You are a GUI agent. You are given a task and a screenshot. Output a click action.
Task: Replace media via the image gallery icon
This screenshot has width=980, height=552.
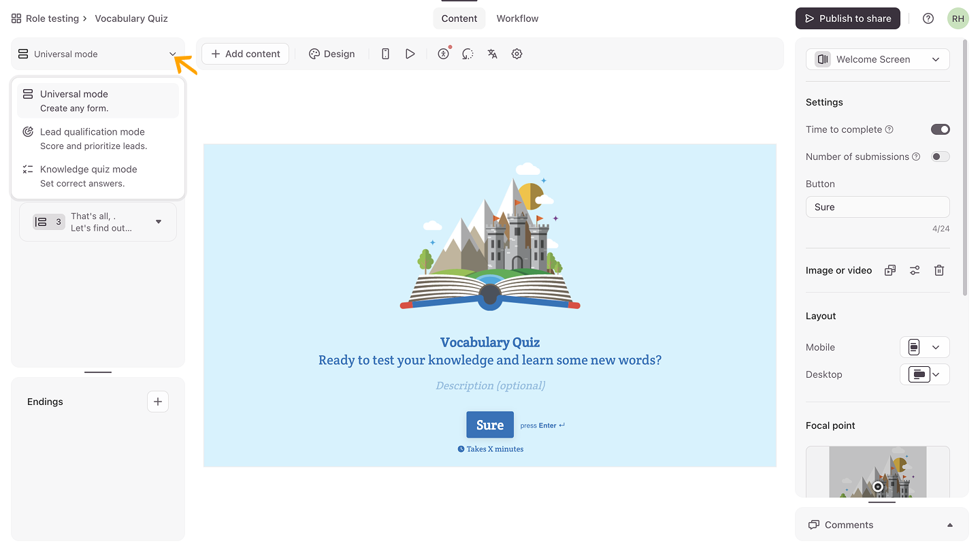[x=890, y=270]
